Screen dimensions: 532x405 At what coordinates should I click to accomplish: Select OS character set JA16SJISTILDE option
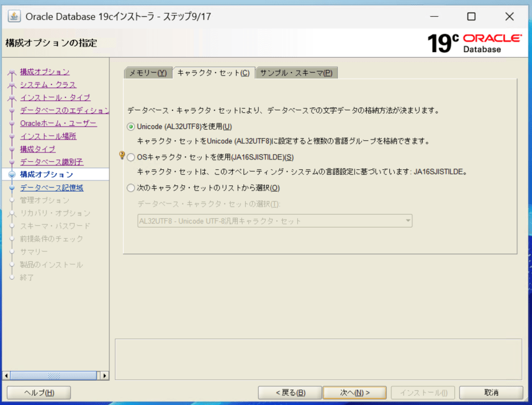point(130,158)
